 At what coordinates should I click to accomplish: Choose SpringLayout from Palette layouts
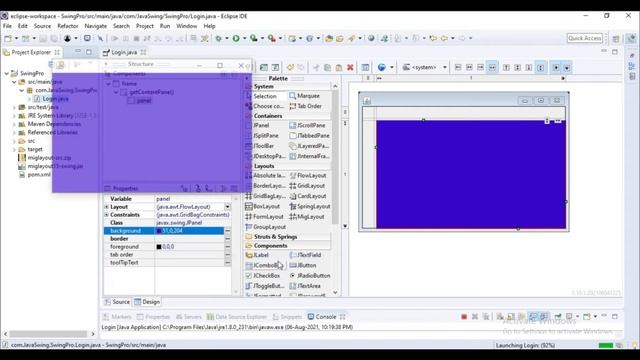point(309,207)
